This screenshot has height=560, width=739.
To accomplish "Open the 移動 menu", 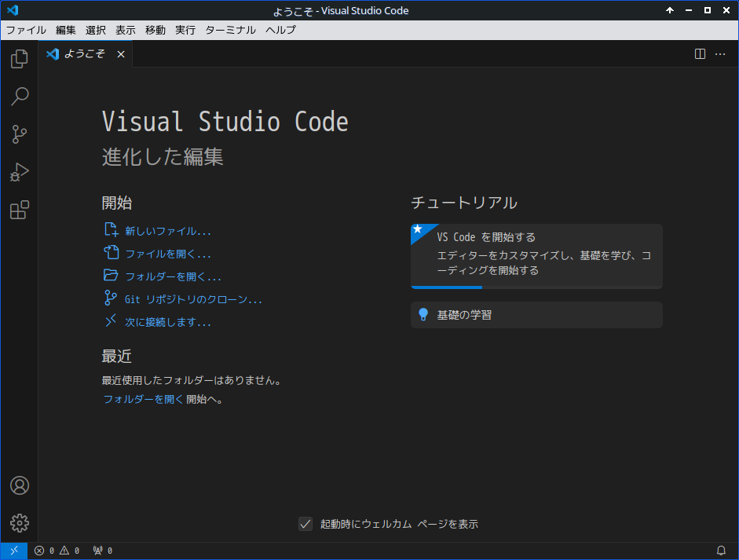I will [x=155, y=30].
